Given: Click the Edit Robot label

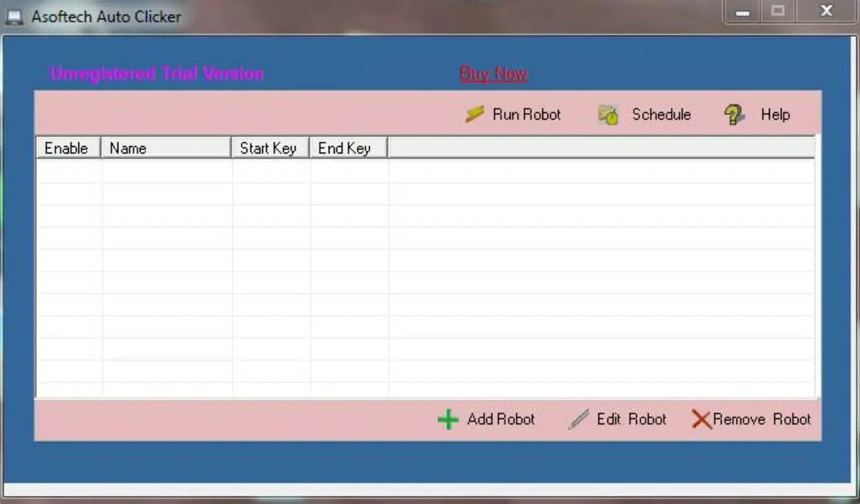Looking at the screenshot, I should click(x=631, y=420).
